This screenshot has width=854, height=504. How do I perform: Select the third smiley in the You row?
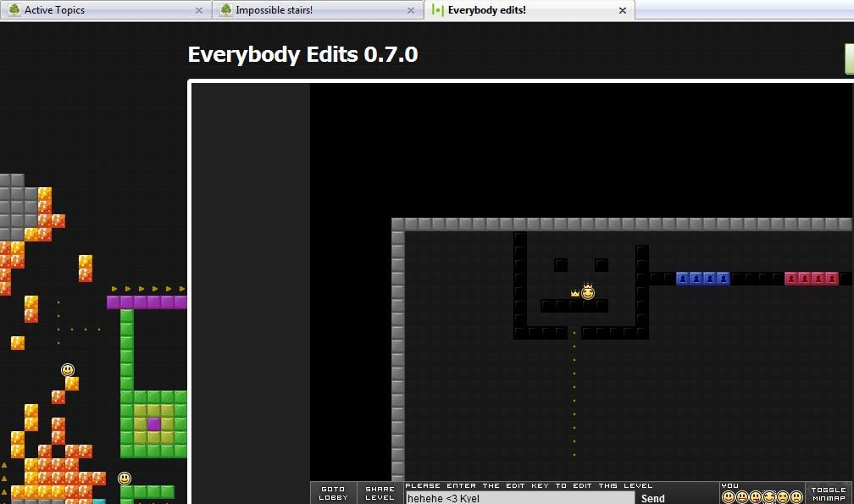(x=756, y=497)
